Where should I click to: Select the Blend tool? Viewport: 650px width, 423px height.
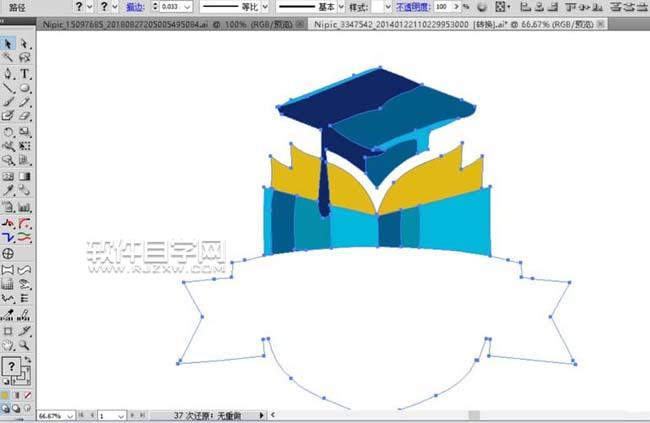pyautogui.click(x=24, y=190)
